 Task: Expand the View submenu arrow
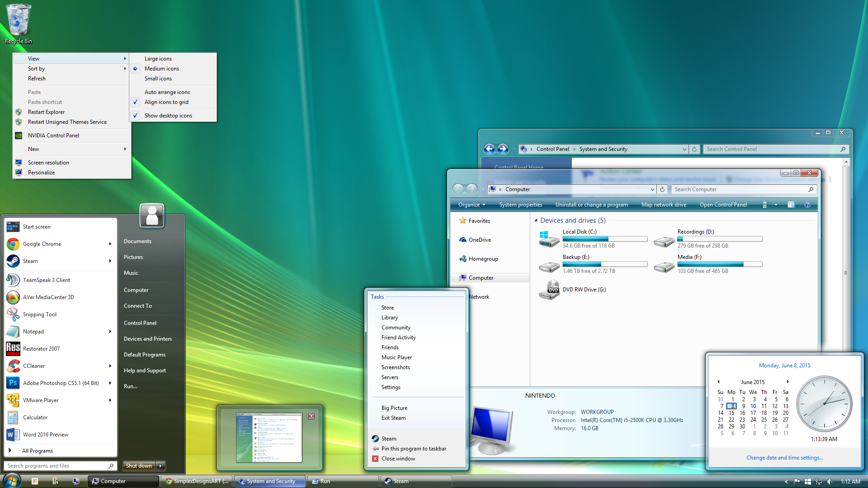[x=125, y=58]
